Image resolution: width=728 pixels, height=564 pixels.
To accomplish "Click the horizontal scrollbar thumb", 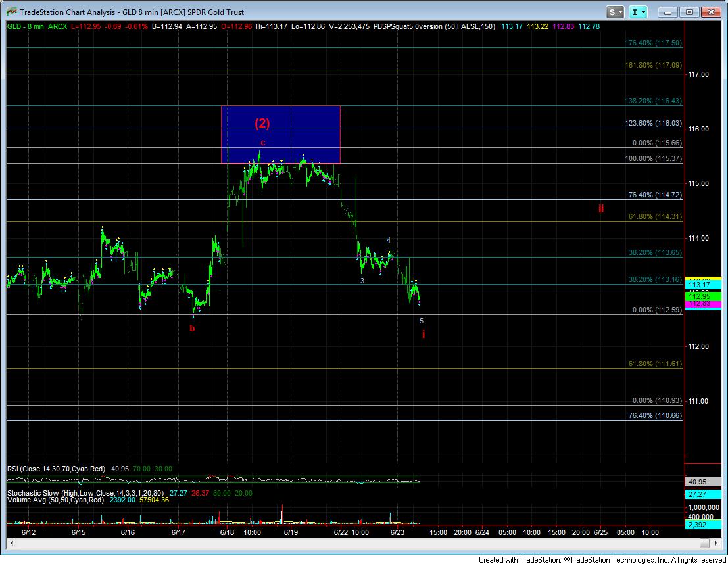I will [x=705, y=543].
